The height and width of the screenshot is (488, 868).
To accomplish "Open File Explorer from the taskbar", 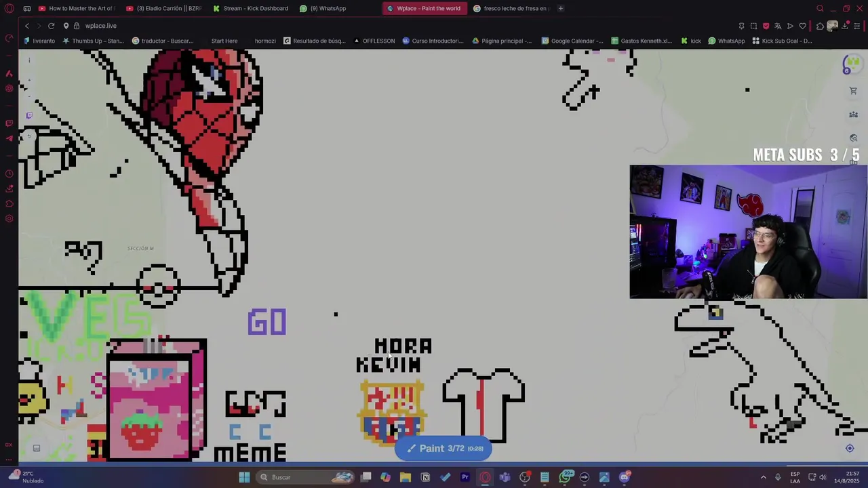I will coord(406,477).
